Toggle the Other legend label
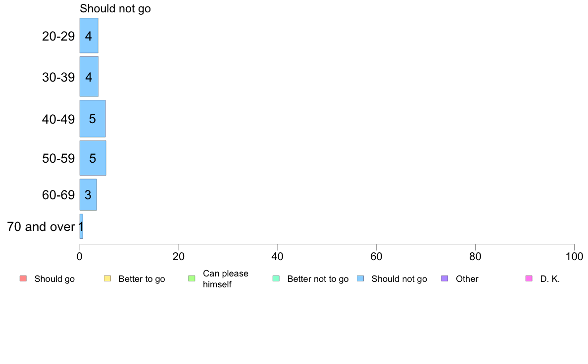This screenshot has height=364, width=588. [467, 279]
